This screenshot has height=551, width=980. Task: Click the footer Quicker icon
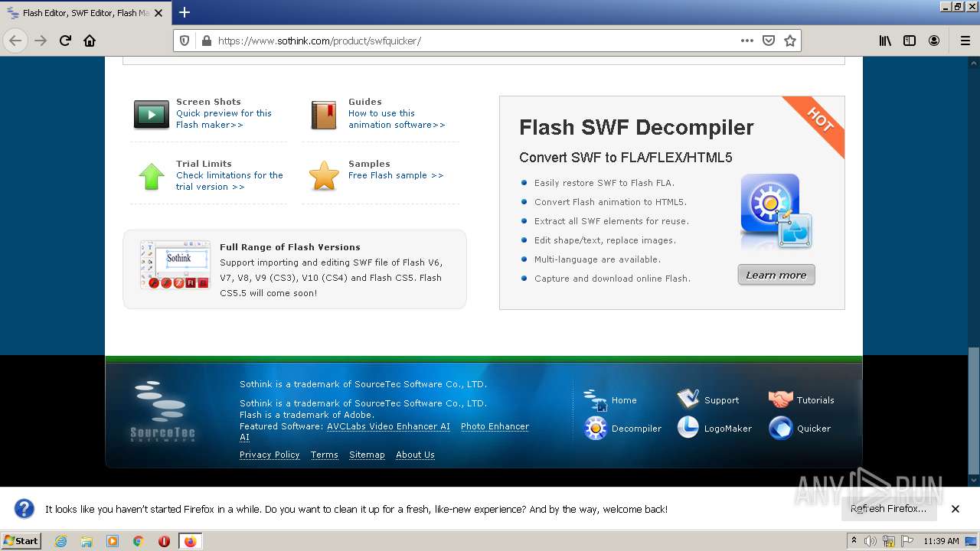tap(781, 428)
